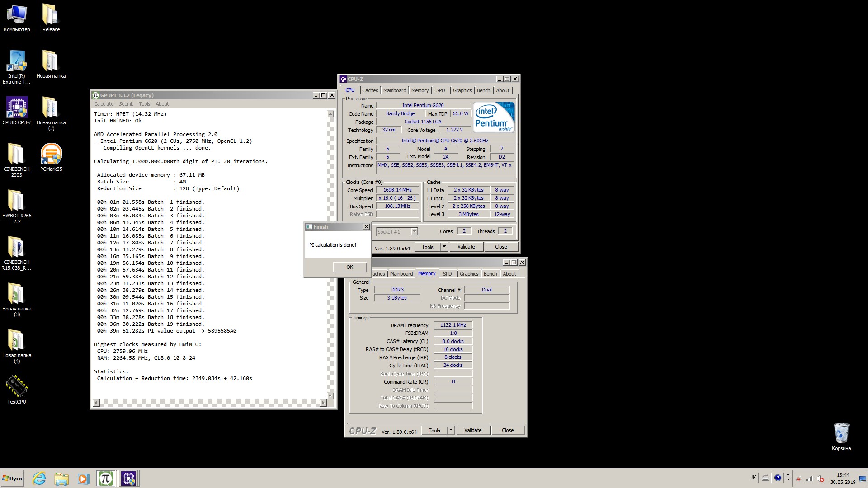Open language bar options dropdown arrow
The height and width of the screenshot is (488, 868).
click(788, 480)
